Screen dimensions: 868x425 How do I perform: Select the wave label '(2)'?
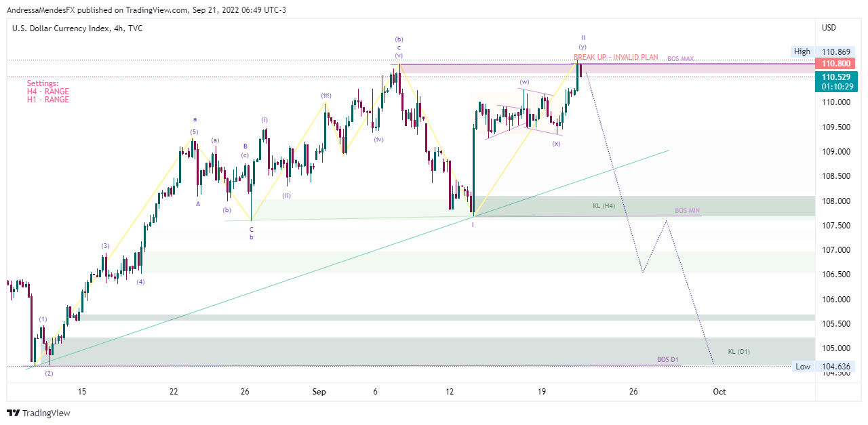[x=49, y=373]
